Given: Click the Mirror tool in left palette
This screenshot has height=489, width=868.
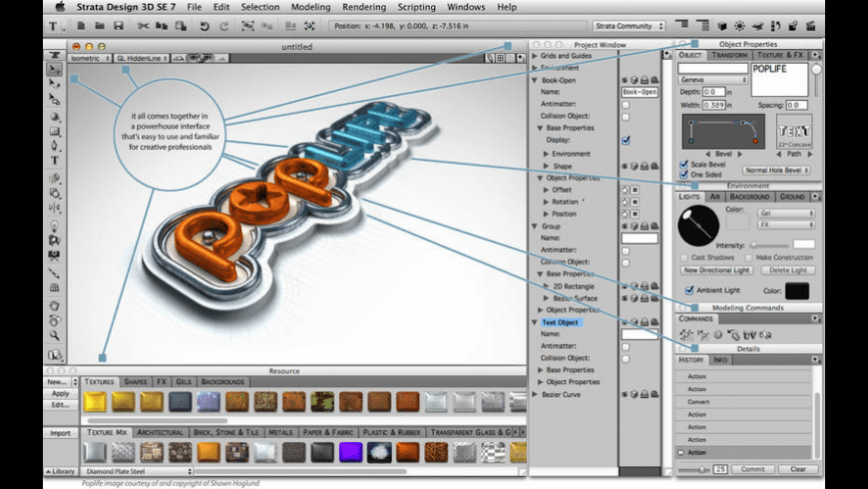Looking at the screenshot, I should click(54, 208).
